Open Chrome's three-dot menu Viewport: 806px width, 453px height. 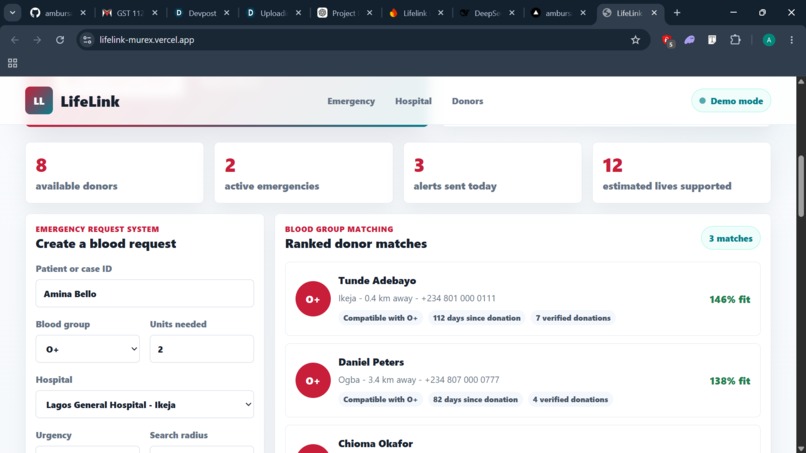pyautogui.click(x=792, y=40)
